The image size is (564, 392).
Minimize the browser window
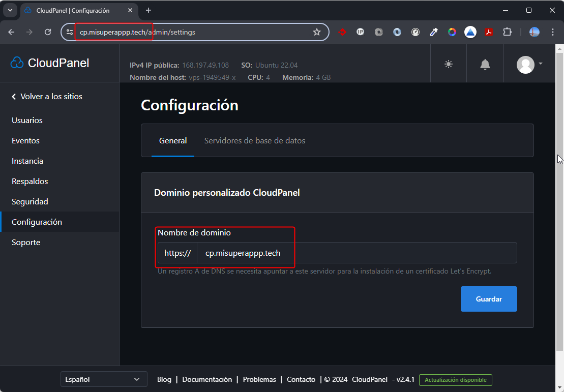pyautogui.click(x=506, y=11)
